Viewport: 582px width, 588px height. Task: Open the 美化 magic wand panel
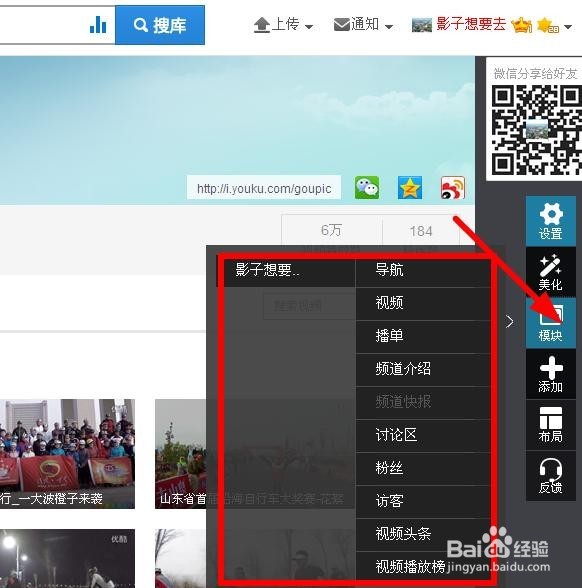pos(550,272)
